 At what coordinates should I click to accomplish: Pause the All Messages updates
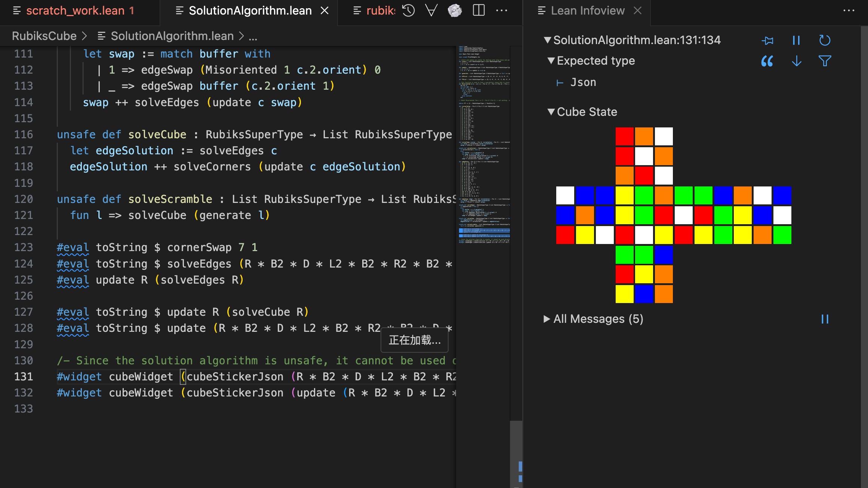[x=825, y=319]
